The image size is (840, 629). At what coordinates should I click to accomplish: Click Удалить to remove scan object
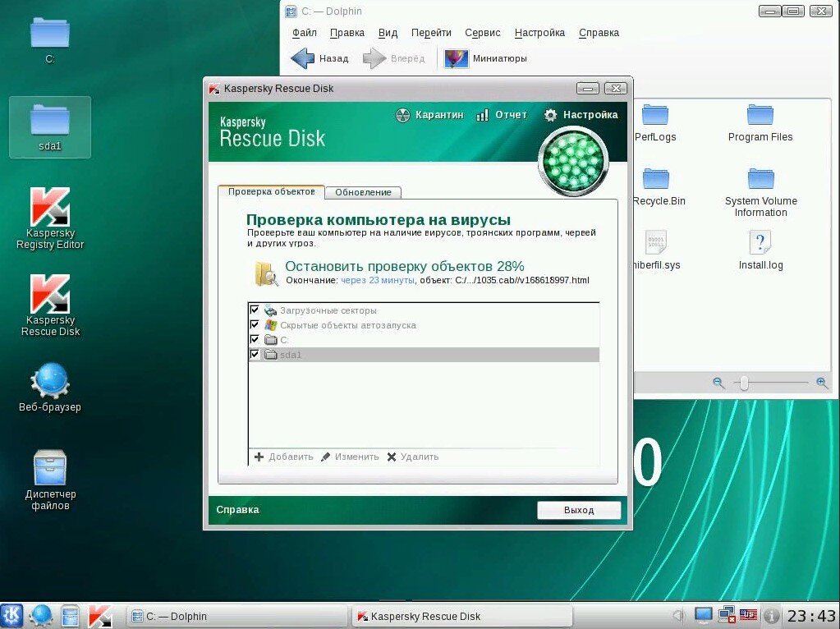tap(413, 457)
